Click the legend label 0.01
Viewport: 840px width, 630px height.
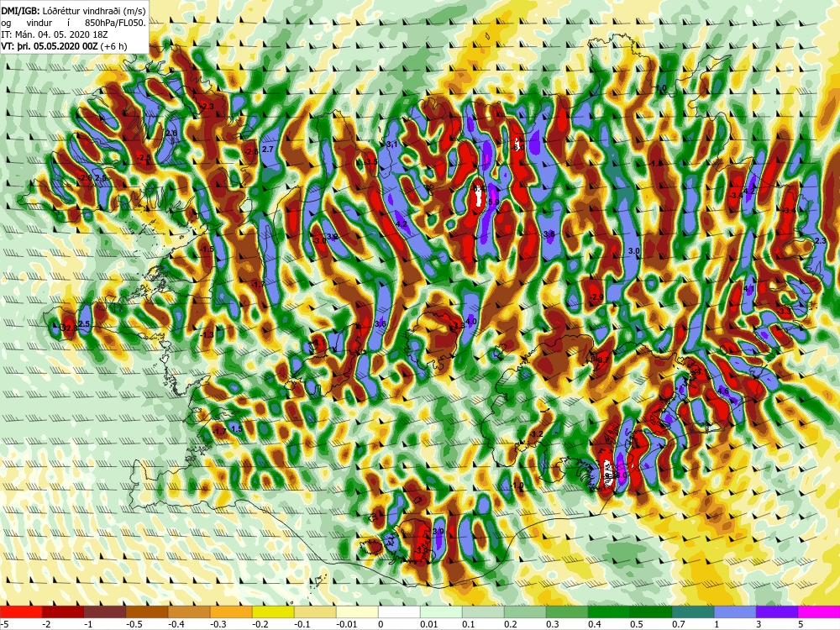tap(428, 624)
